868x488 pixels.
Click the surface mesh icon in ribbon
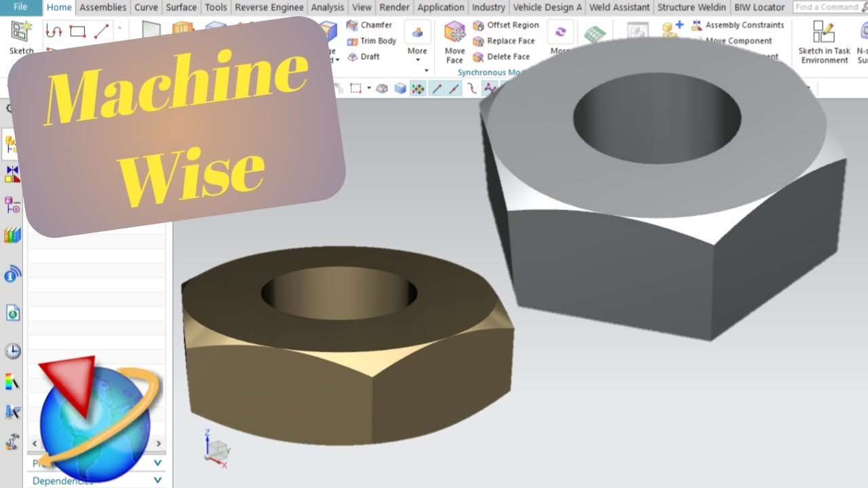point(595,34)
